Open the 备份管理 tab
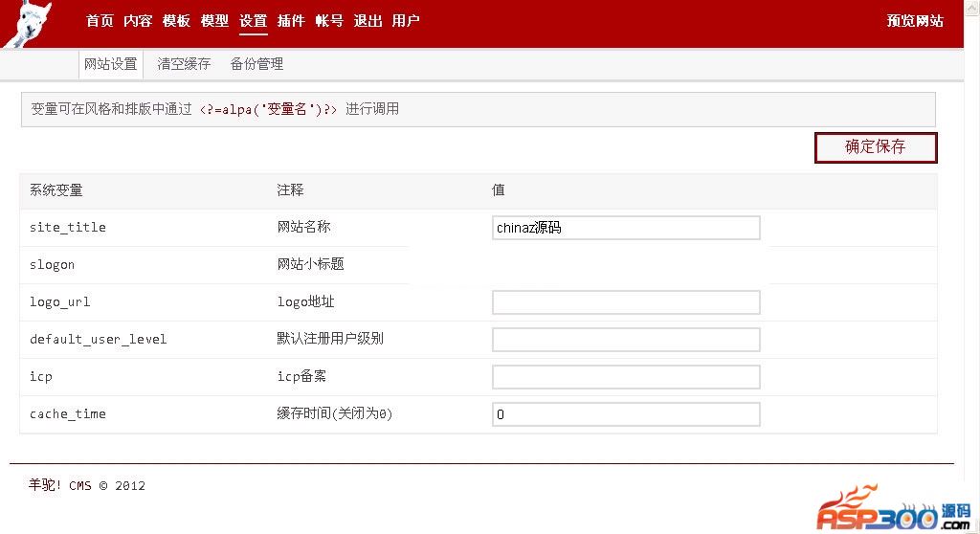The height and width of the screenshot is (534, 980). [x=256, y=64]
